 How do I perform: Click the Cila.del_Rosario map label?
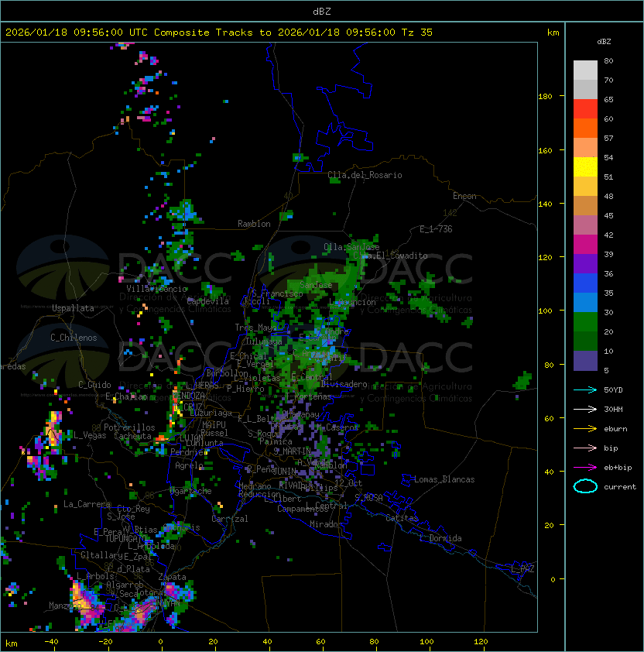(x=365, y=175)
